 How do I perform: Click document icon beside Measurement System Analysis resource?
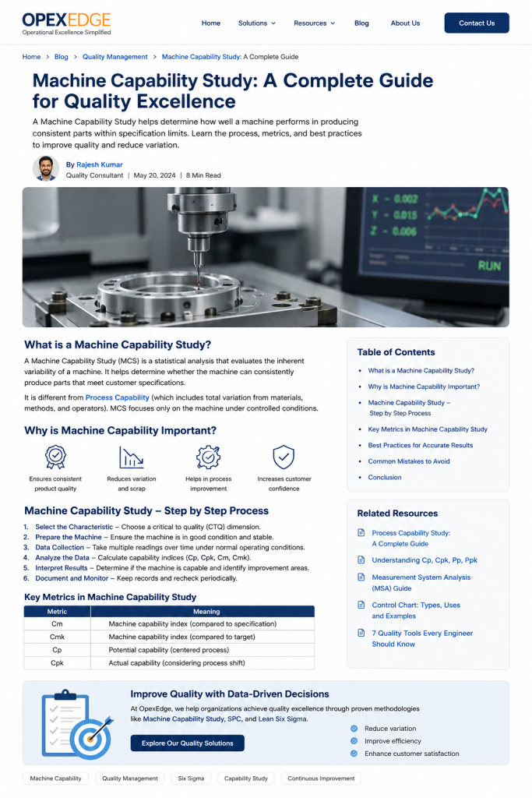pyautogui.click(x=361, y=577)
